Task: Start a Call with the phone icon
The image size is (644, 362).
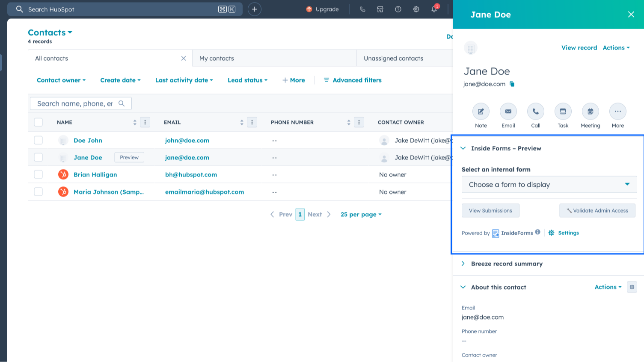Action: pyautogui.click(x=535, y=112)
